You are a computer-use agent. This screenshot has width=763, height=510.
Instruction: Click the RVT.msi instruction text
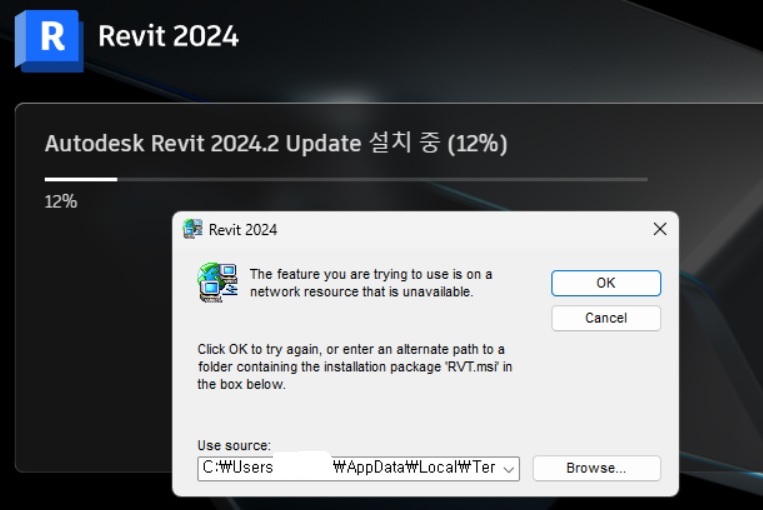point(355,366)
